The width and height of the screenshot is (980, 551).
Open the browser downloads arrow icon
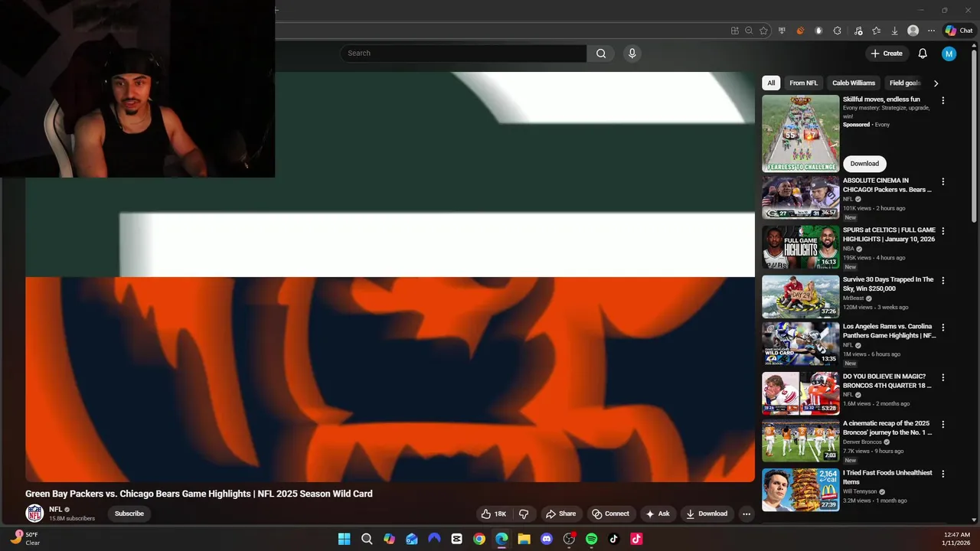point(894,31)
